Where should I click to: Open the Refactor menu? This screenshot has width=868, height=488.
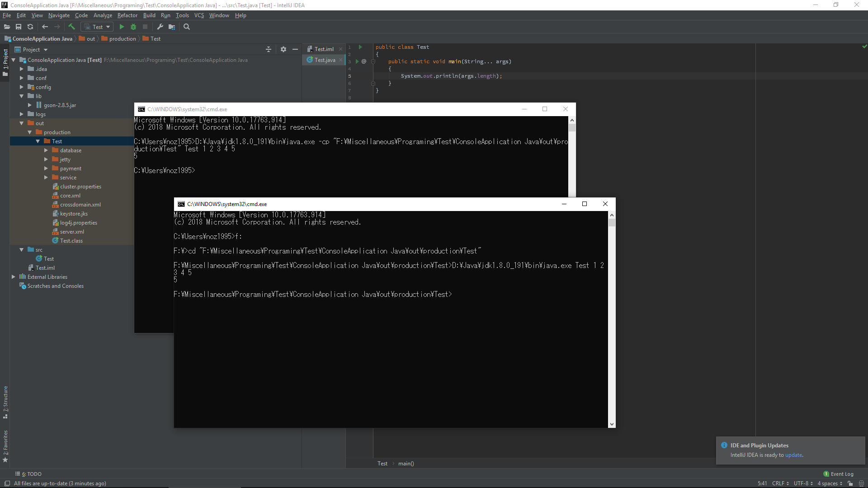coord(127,15)
